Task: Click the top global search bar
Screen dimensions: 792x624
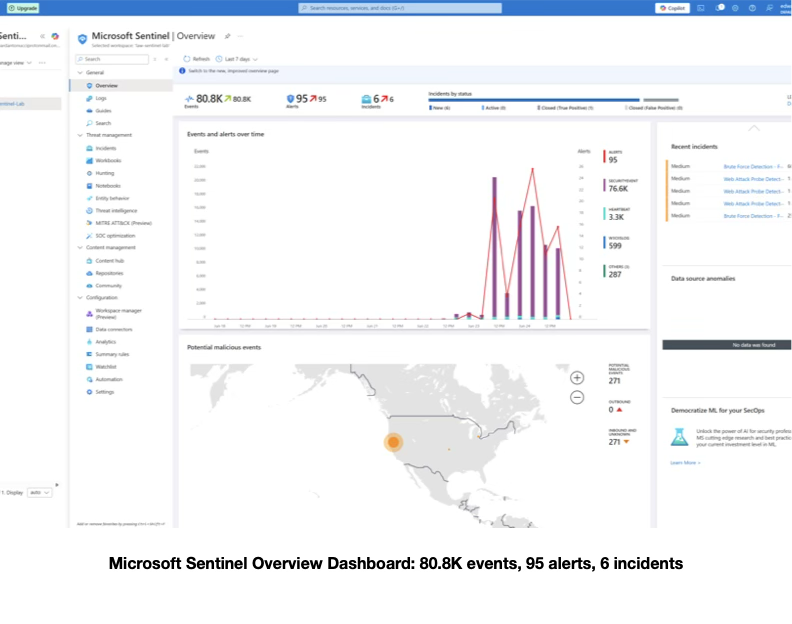Action: 400,8
